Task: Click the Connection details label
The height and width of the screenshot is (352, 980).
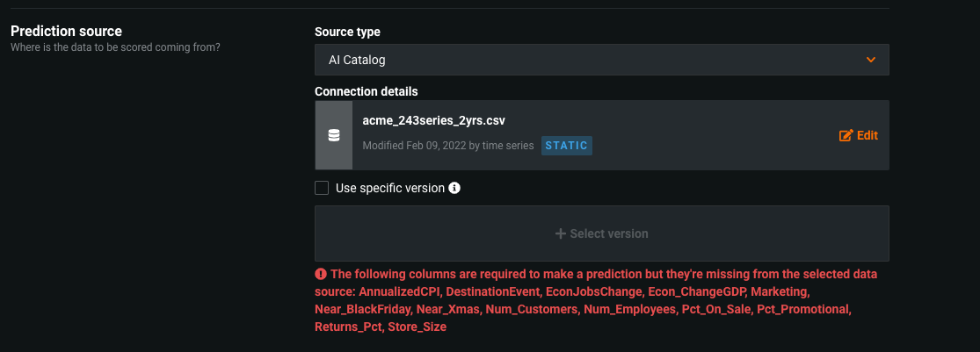Action: [x=366, y=91]
